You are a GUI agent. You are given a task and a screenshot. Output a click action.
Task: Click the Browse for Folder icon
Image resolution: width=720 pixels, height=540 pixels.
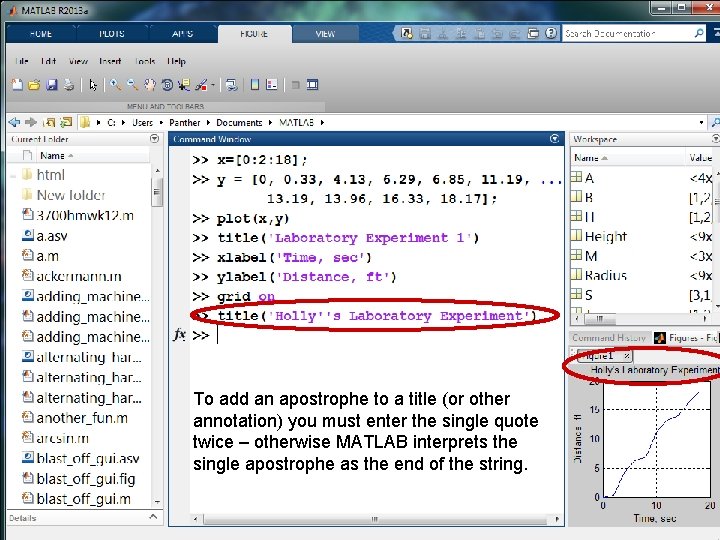click(67, 122)
